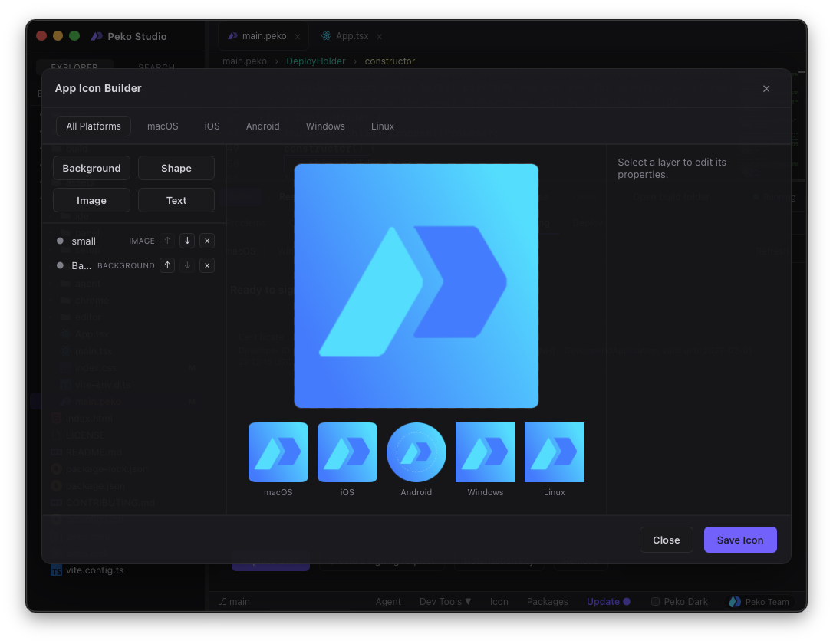This screenshot has height=644, width=833.
Task: Select the iOS icon preview thumbnail
Action: [x=347, y=452]
